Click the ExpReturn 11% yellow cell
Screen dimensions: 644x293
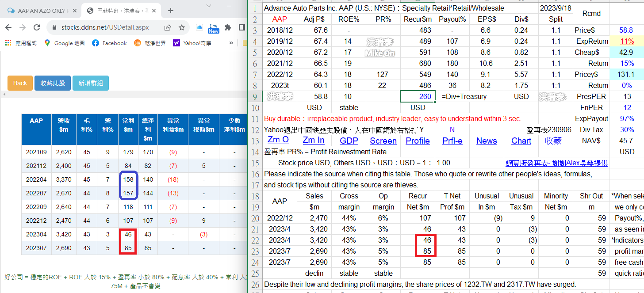tap(627, 41)
